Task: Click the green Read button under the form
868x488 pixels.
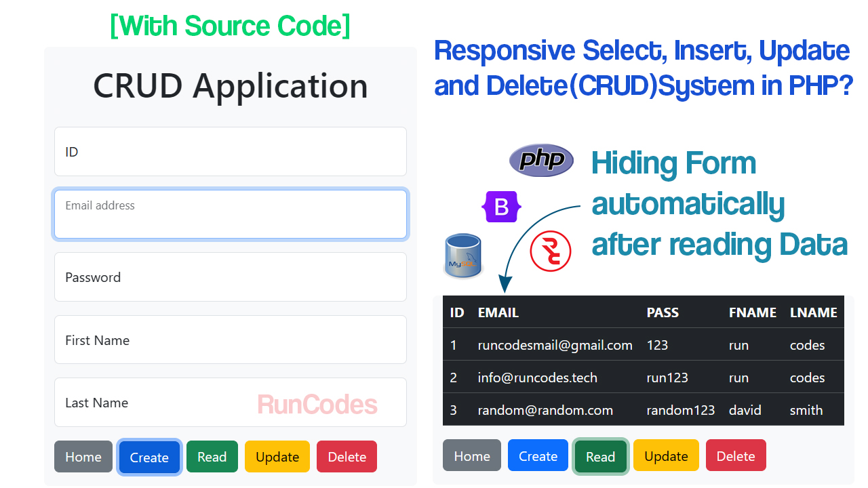Action: [x=212, y=457]
